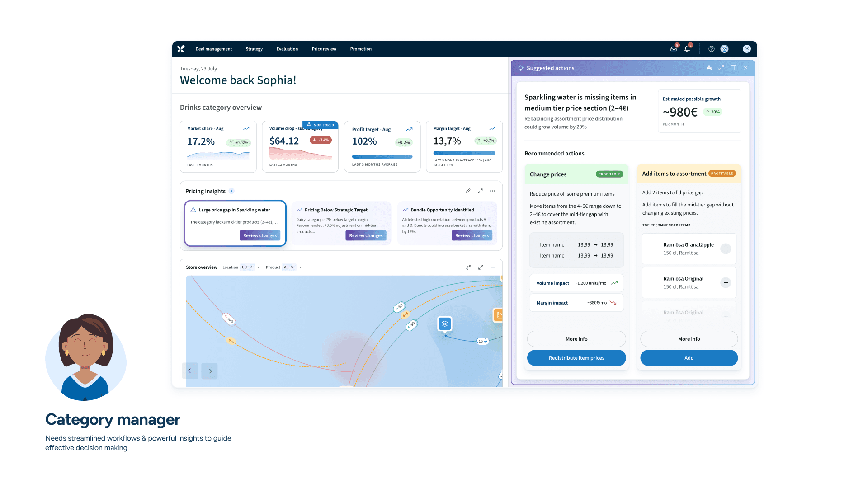Image resolution: width=868 pixels, height=488 pixels.
Task: Open the Product dropdown chevron
Action: click(x=300, y=267)
